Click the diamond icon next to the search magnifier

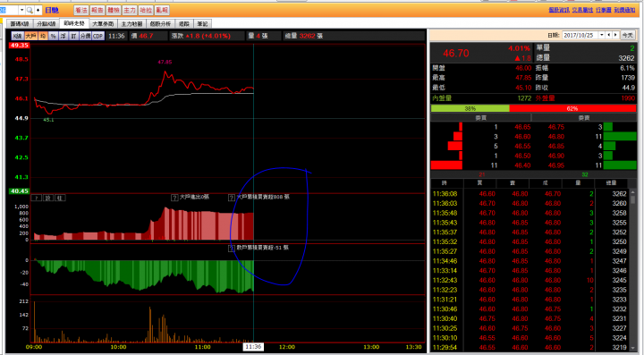(38, 10)
